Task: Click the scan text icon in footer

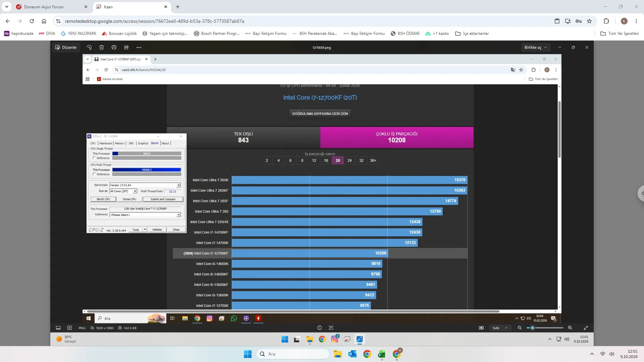Action: (331, 328)
